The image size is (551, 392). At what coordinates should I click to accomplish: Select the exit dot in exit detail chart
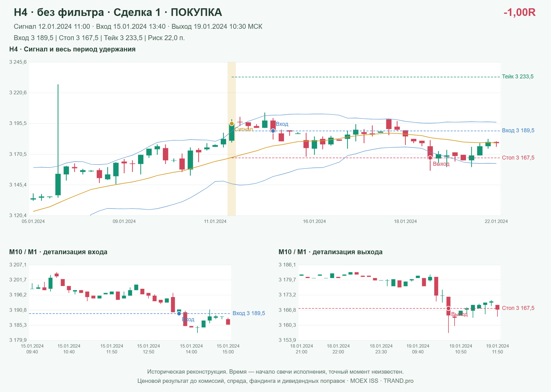tap(448, 308)
